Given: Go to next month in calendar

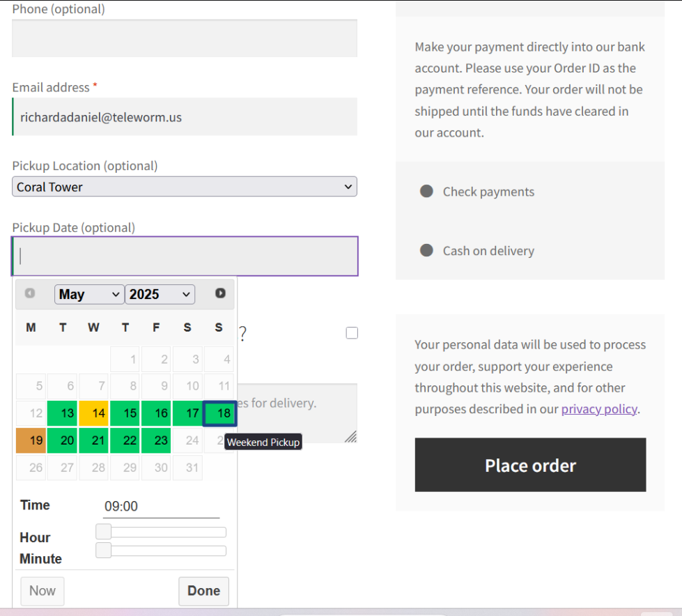Looking at the screenshot, I should pos(220,293).
